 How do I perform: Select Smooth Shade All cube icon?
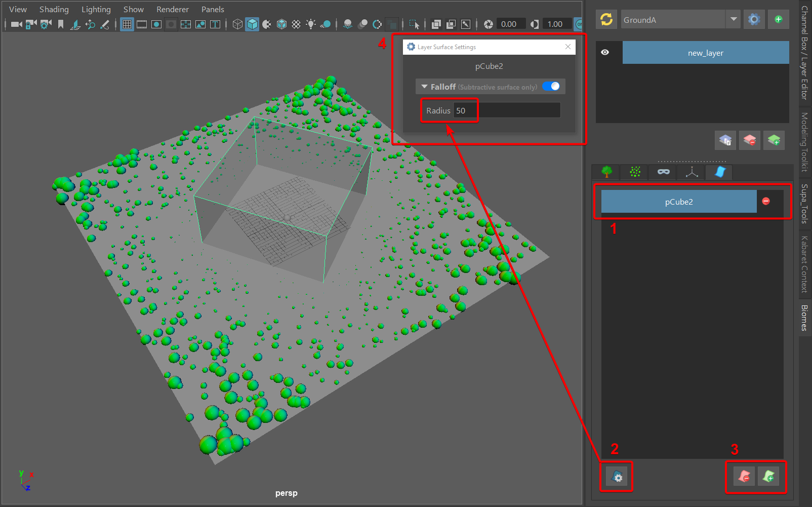[x=252, y=24]
